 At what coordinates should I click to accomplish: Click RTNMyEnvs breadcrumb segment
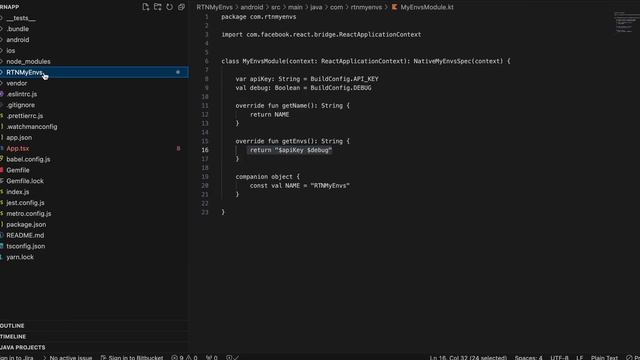[214, 7]
